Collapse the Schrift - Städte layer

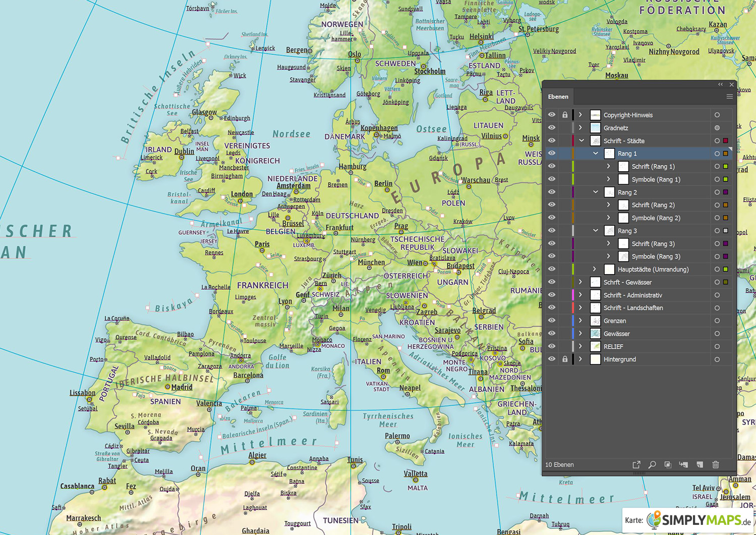[x=581, y=141]
